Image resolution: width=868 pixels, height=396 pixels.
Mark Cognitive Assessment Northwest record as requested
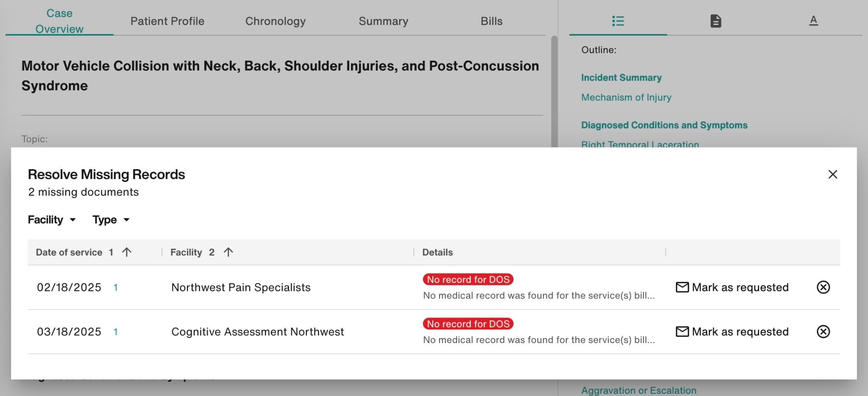pos(732,332)
